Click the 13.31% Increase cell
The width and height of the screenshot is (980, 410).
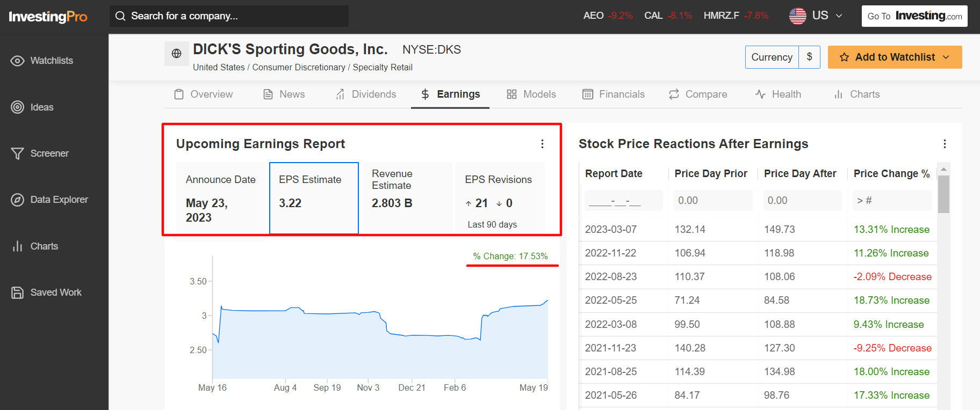point(891,230)
